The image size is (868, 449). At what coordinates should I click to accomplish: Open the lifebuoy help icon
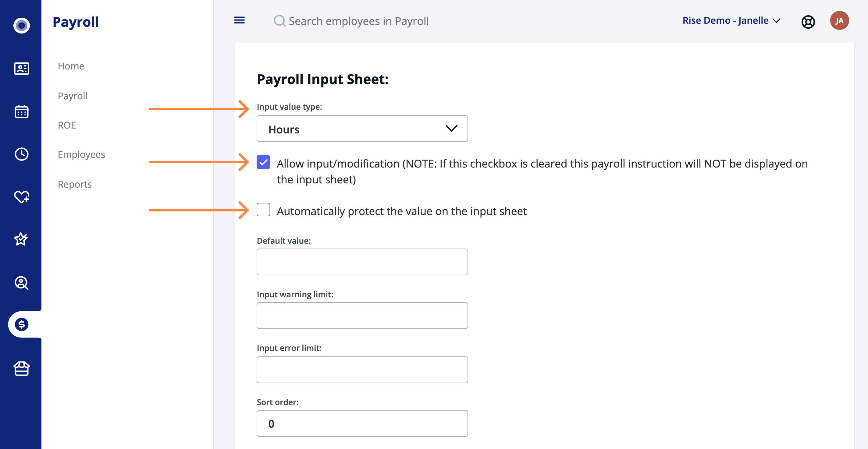tap(808, 22)
